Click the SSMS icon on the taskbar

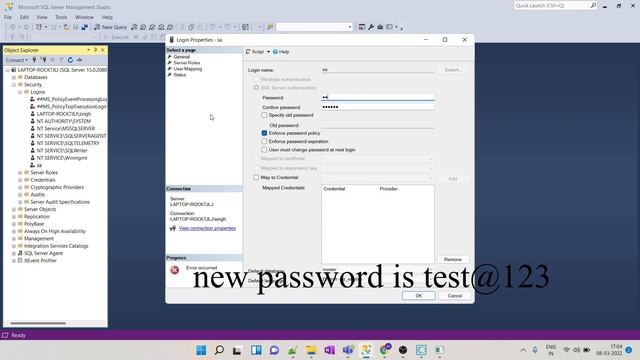(x=366, y=350)
